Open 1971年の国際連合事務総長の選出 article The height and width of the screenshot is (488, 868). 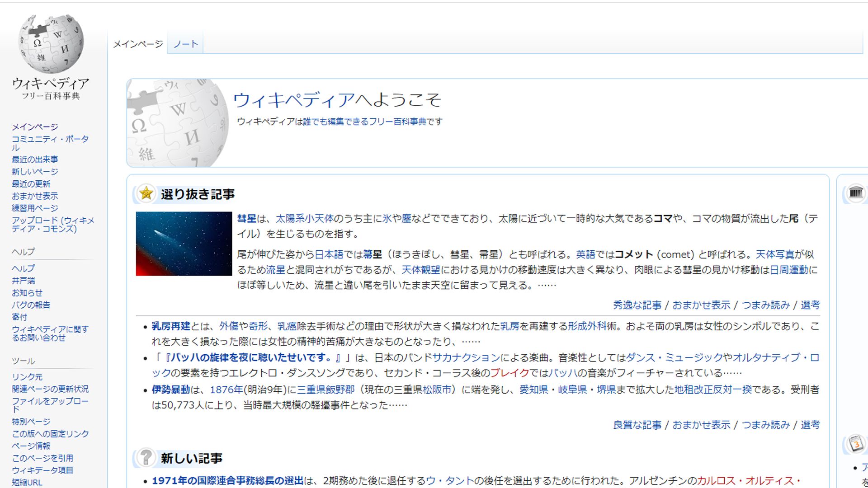pos(227,480)
